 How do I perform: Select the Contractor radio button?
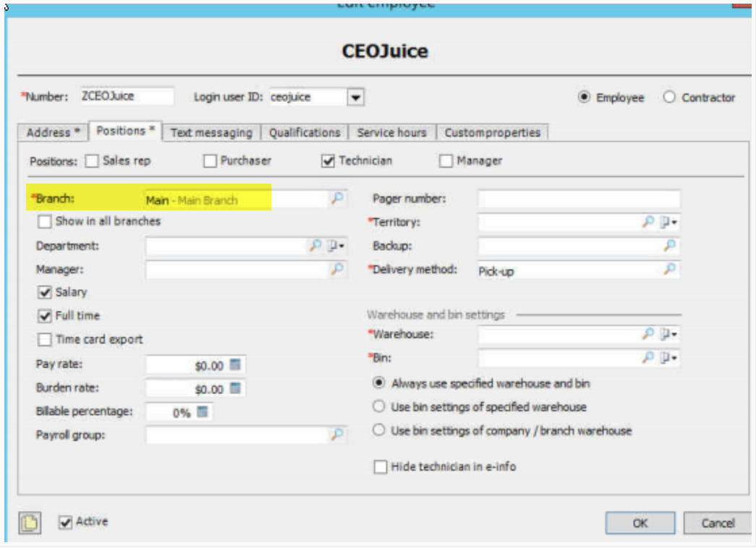[669, 97]
